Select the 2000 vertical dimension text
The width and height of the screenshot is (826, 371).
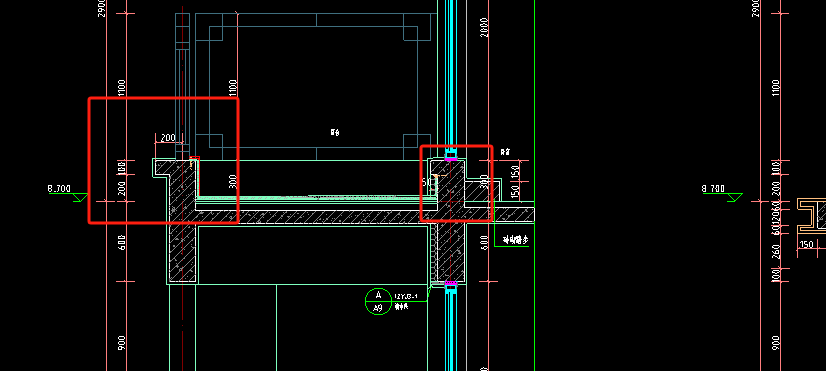click(484, 27)
